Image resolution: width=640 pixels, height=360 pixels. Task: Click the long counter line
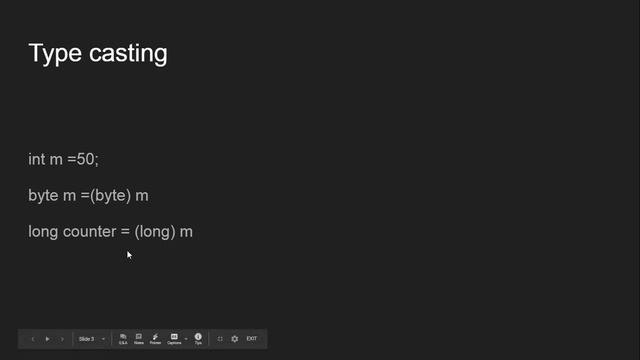tap(110, 232)
